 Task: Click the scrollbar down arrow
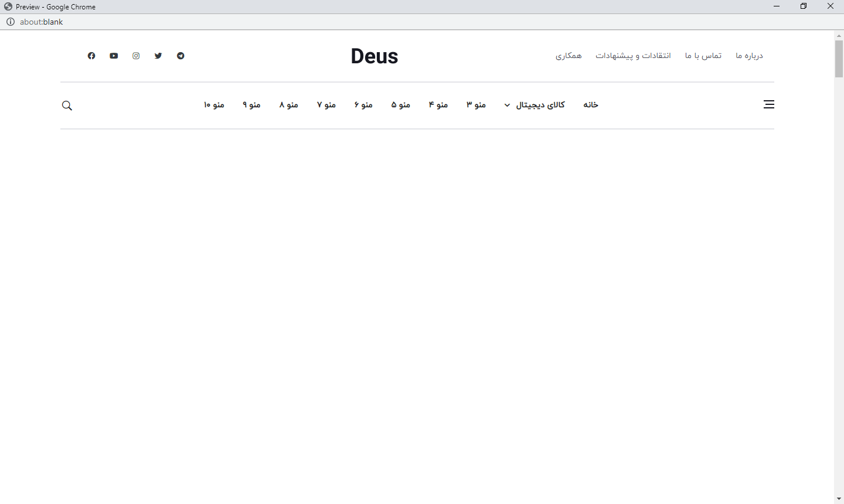(839, 499)
